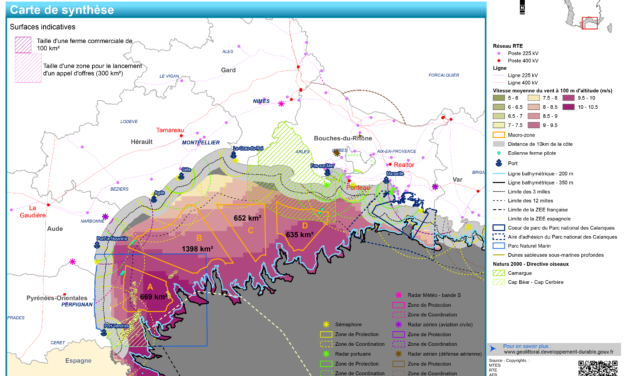
Task: Click the Radar Météo bande S icon
Action: pos(398,295)
